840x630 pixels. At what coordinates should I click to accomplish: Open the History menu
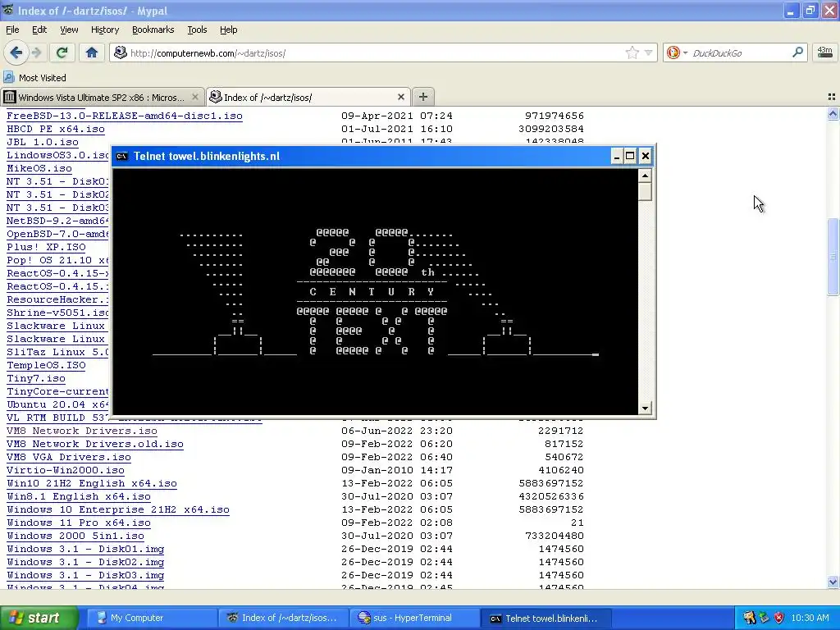(104, 30)
